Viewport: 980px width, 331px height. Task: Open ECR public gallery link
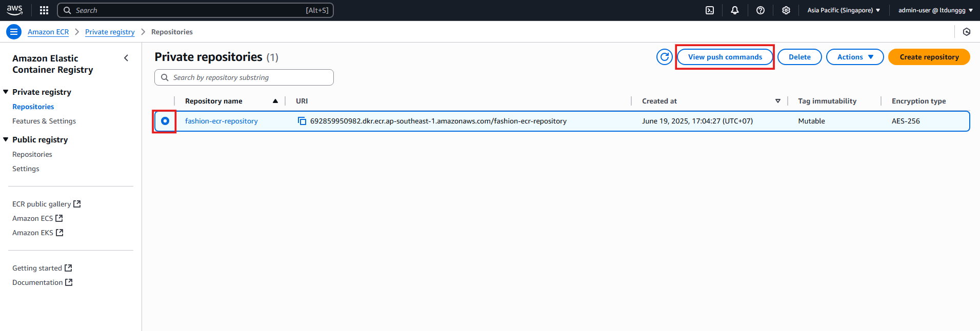42,204
